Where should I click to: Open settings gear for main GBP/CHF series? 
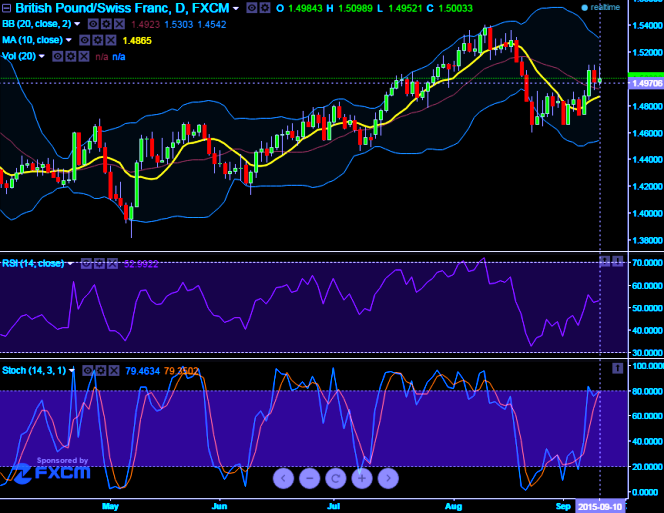click(x=265, y=8)
